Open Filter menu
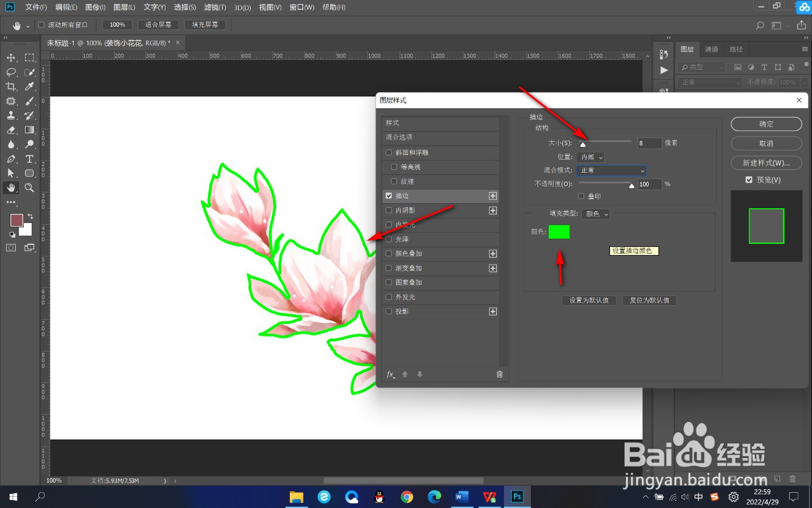Screen dimensions: 812x508 coord(215,7)
